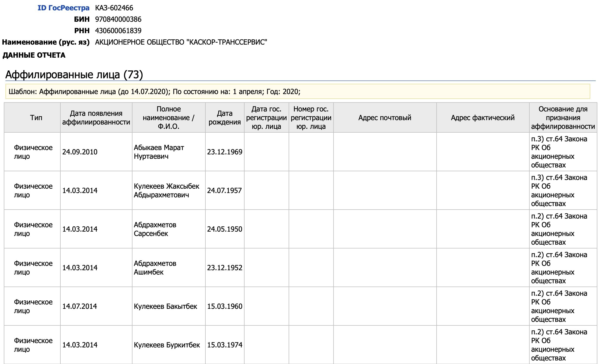This screenshot has width=599, height=364.
Task: Select the name Абдрахметов Сарсенбек
Action: tap(155, 229)
